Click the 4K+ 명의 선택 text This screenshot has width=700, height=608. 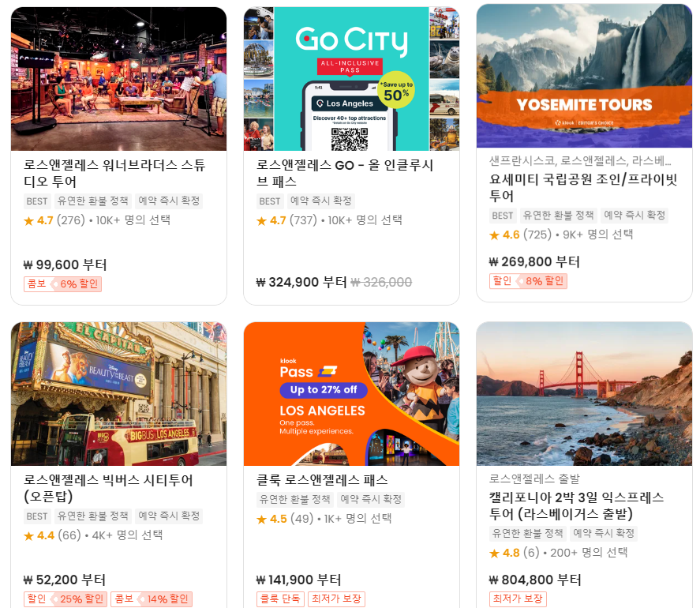pos(127,535)
